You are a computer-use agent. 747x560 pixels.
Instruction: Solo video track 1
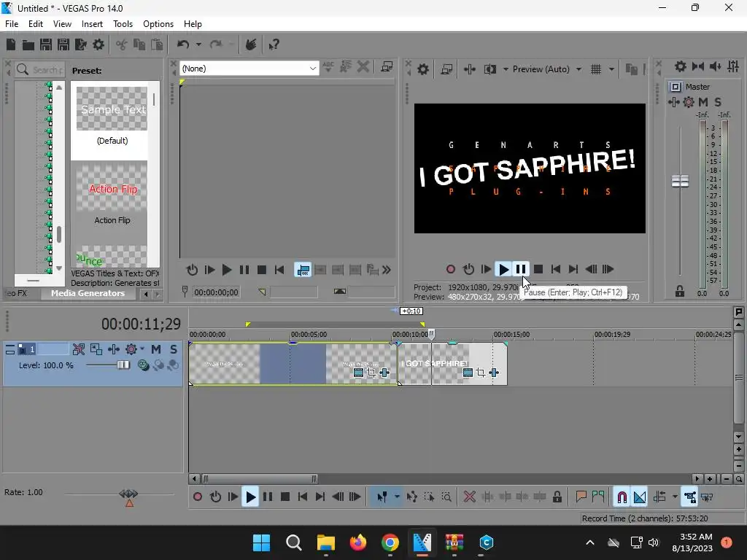[x=174, y=349]
